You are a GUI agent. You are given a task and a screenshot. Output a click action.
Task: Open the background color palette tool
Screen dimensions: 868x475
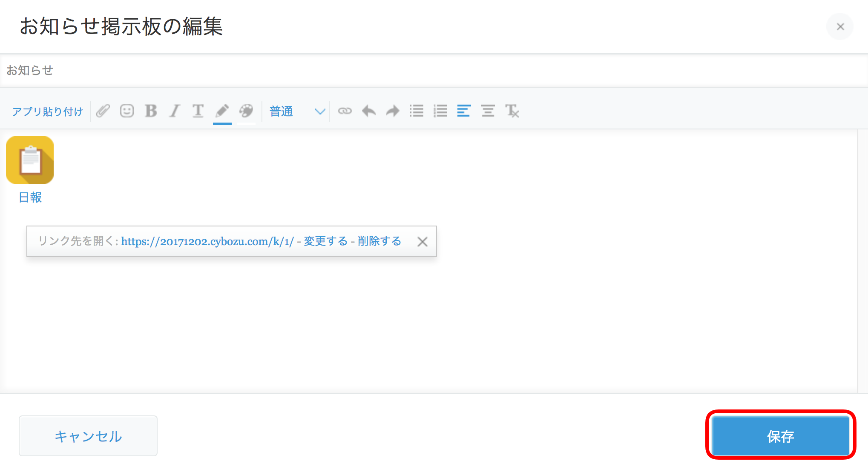246,112
